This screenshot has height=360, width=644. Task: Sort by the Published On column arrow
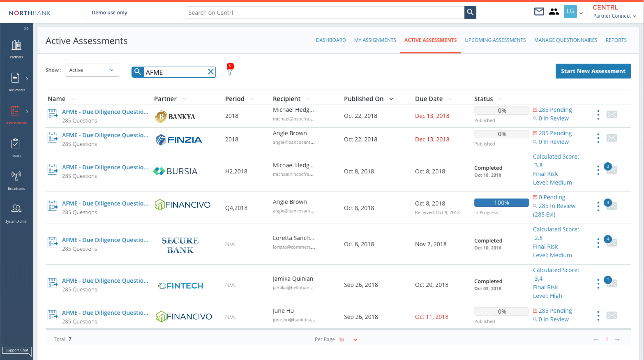coord(391,99)
